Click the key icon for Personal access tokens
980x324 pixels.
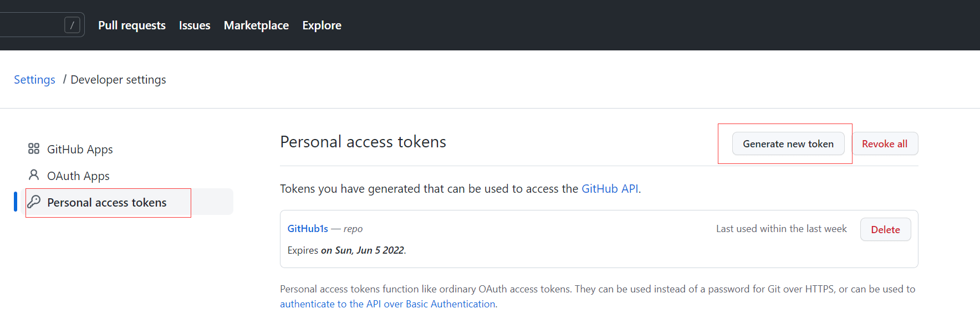point(34,202)
